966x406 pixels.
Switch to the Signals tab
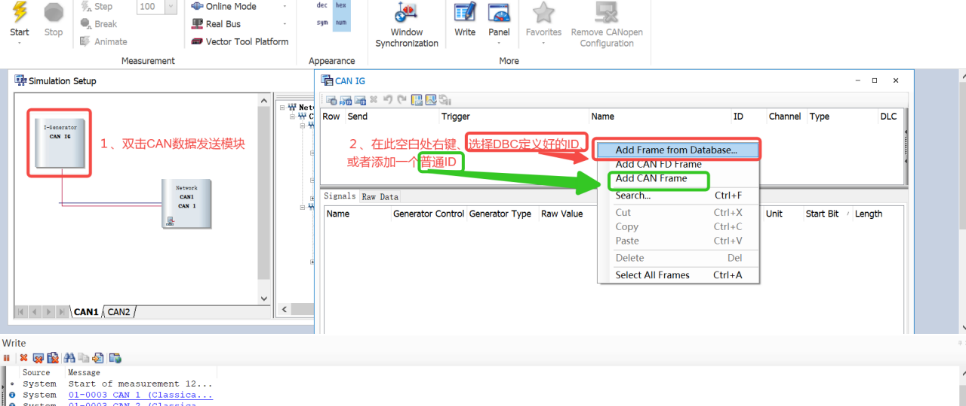[x=340, y=196]
